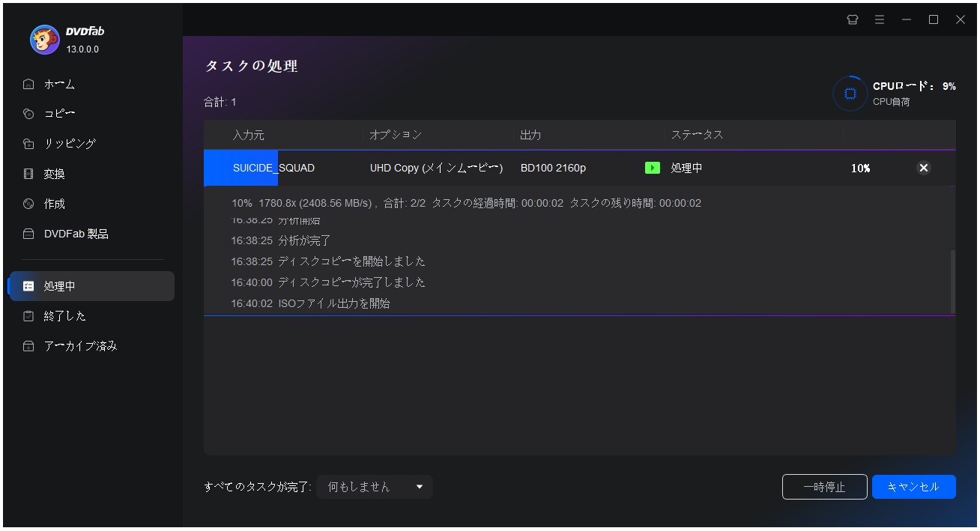Click the DVDFab monkey logo
This screenshot has height=531, width=980.
pos(45,40)
